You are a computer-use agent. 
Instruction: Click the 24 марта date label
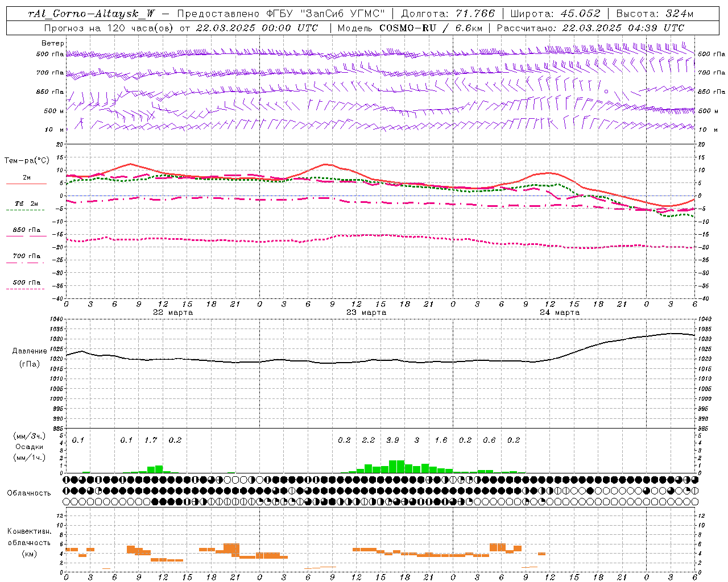point(560,313)
